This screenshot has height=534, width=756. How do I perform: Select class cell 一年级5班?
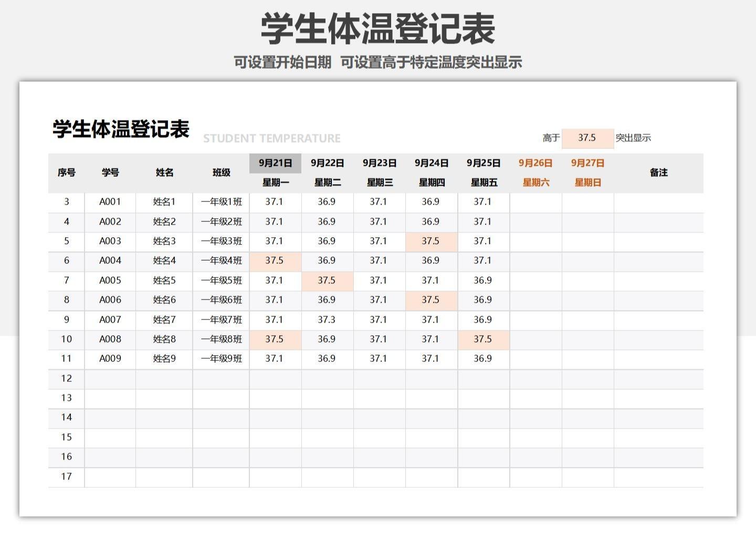[221, 281]
